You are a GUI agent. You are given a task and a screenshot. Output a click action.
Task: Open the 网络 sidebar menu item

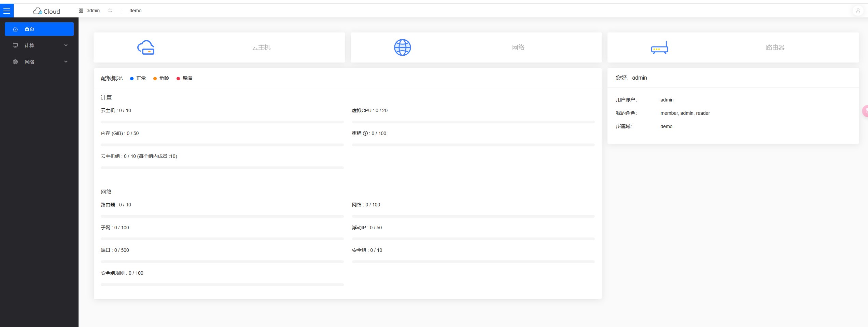[29, 62]
